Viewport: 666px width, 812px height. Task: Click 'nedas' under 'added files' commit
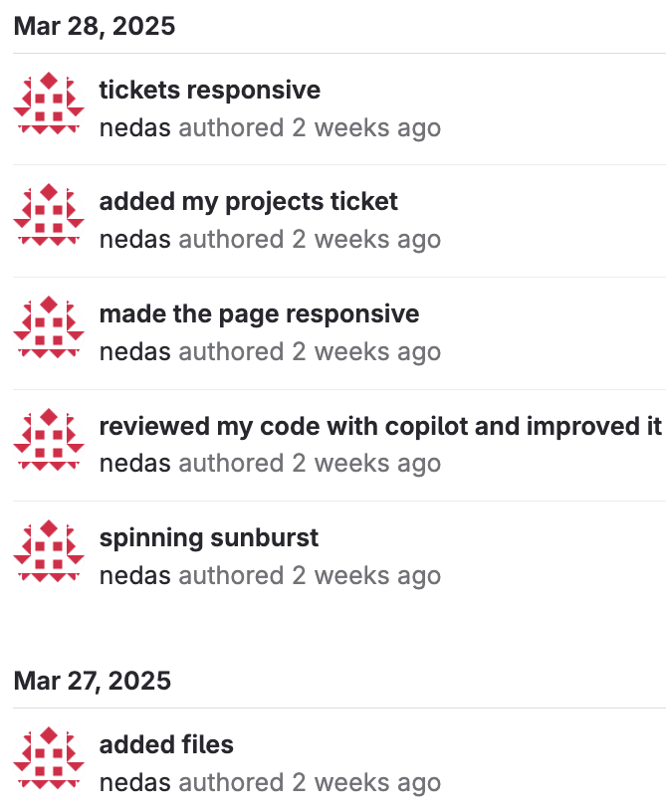134,782
